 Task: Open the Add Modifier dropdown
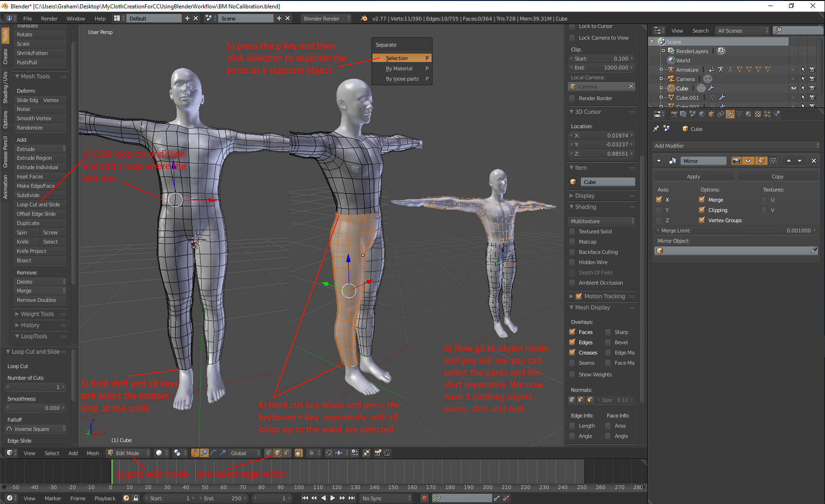736,146
